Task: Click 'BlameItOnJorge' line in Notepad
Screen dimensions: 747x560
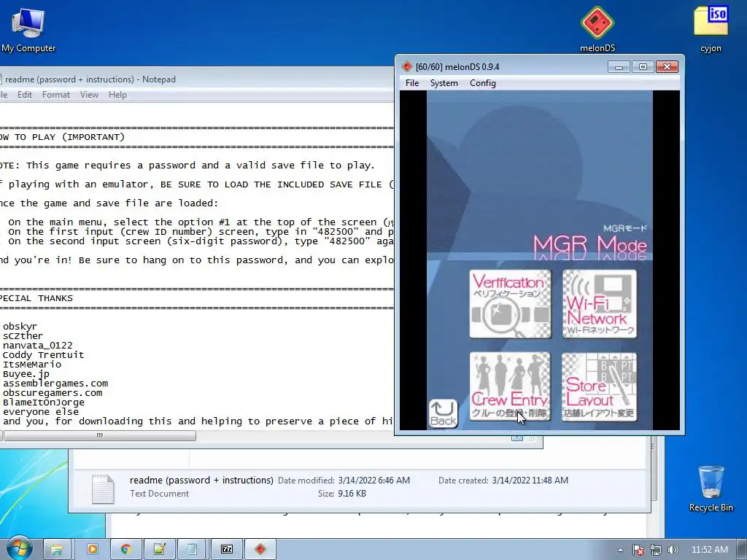Action: click(43, 402)
